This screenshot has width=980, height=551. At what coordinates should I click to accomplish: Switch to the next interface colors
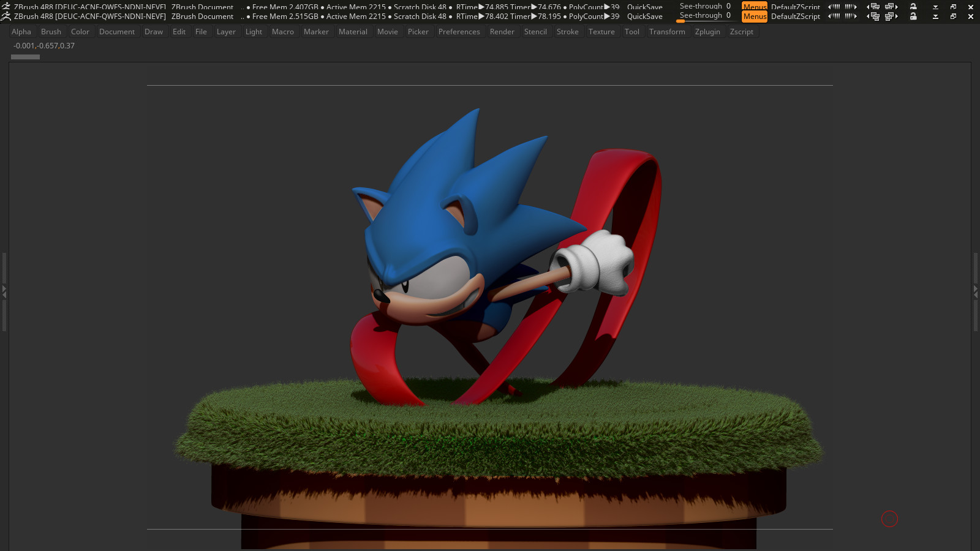pos(851,17)
